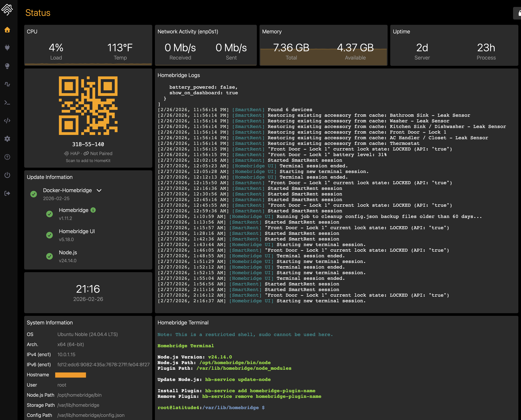Viewport: 521px width, 420px height.
Task: Click the info icon next to Homebridge
Action: coord(93,210)
